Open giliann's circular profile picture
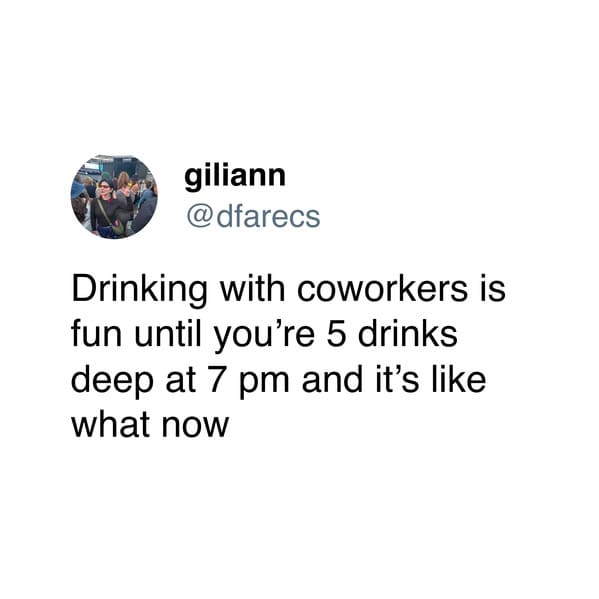The height and width of the screenshot is (599, 599). [114, 197]
